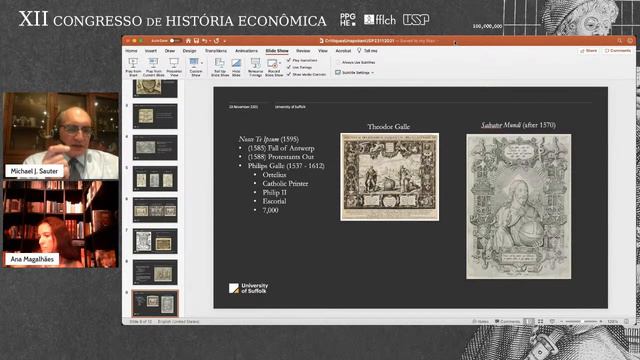640x360 pixels.
Task: Click the zoom slider in status bar
Action: (x=581, y=322)
